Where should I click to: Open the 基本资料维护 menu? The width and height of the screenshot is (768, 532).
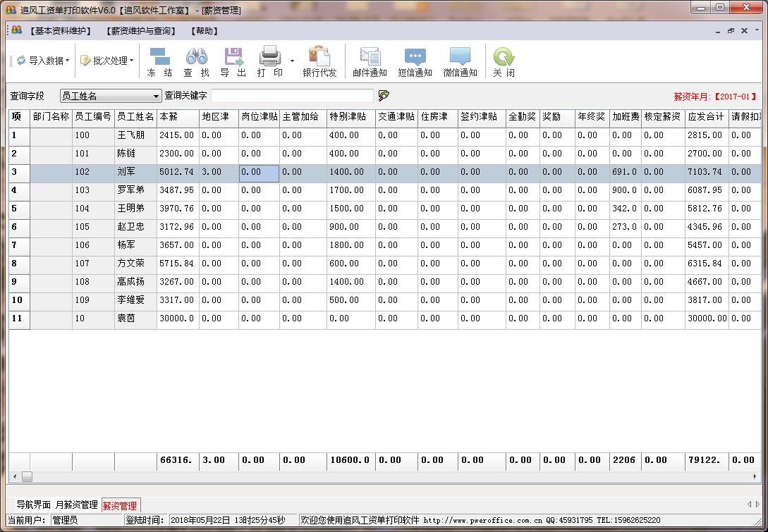tap(61, 31)
